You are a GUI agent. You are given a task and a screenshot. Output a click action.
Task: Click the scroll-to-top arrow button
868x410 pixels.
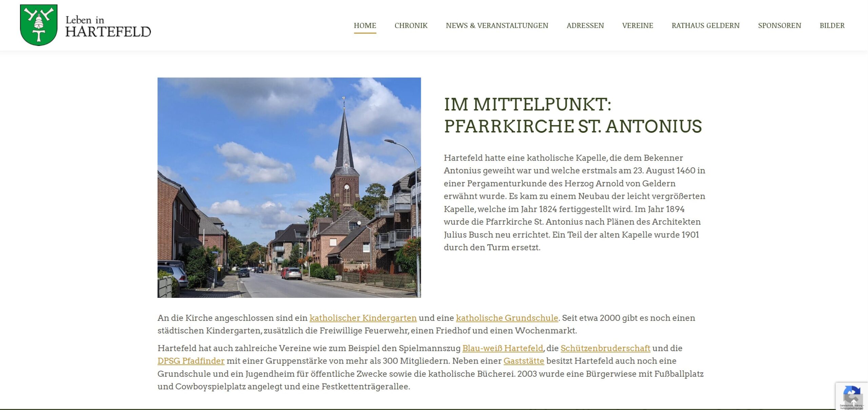[x=854, y=401]
